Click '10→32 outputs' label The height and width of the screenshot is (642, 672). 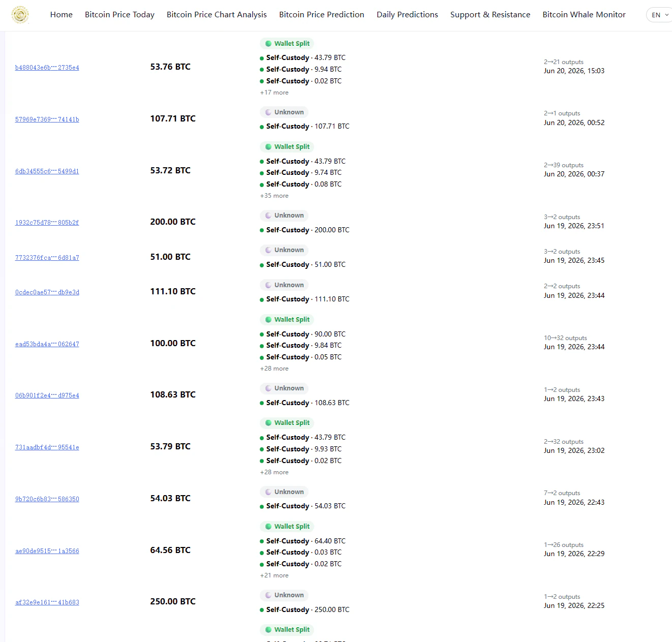tap(565, 338)
